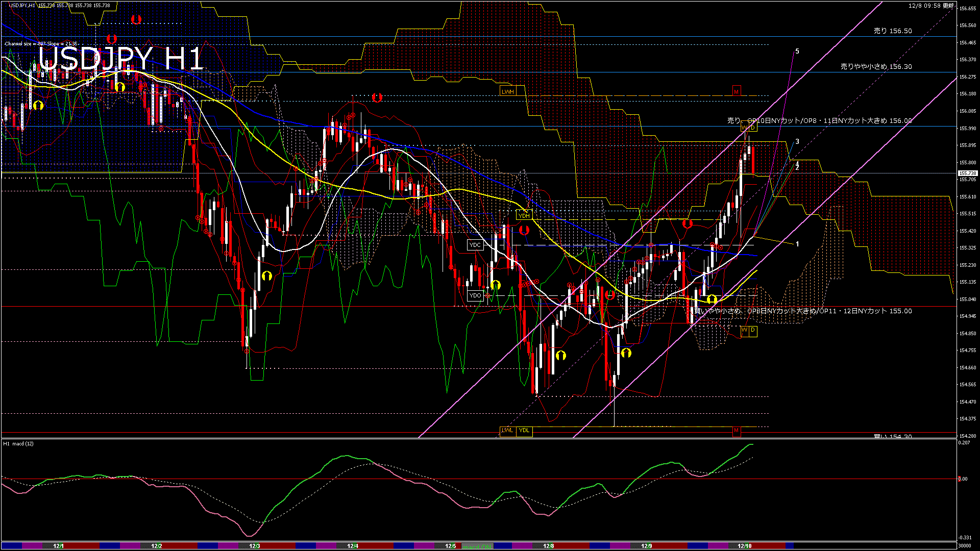This screenshot has width=980, height=551.
Task: Click the red down-arrow sell signal near 12/4 high
Action: pyautogui.click(x=377, y=97)
